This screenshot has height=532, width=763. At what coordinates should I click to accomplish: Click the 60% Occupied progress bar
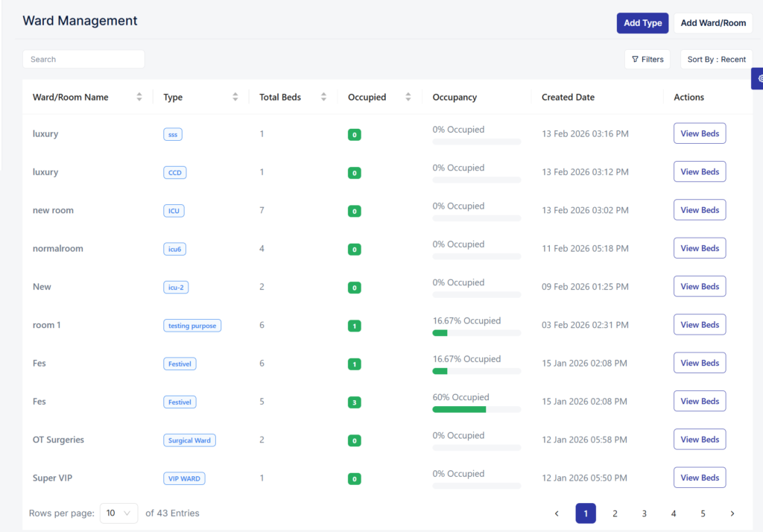point(476,409)
